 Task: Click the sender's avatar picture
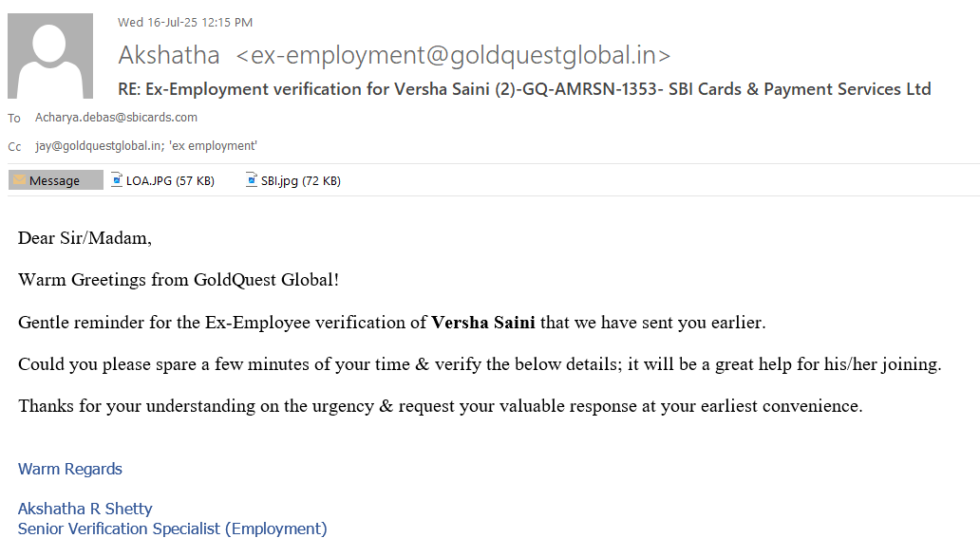tap(50, 56)
